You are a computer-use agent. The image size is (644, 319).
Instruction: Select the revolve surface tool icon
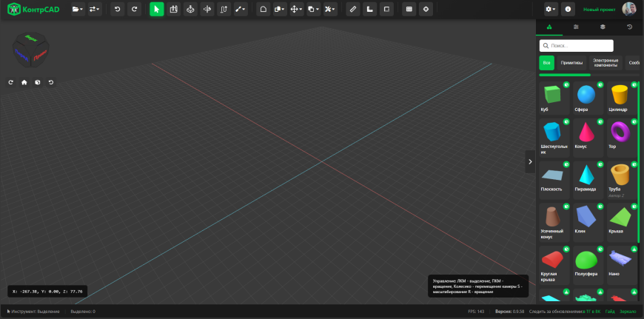pyautogui.click(x=190, y=9)
